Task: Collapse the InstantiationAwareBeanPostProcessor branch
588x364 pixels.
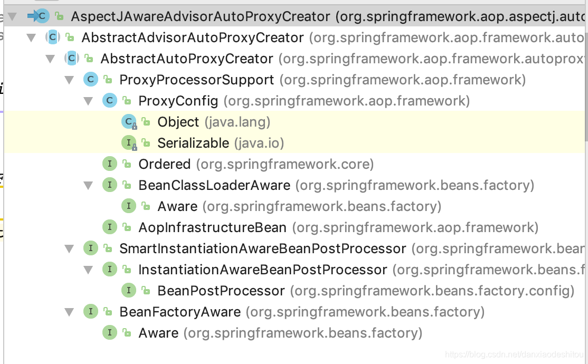Action: coord(88,269)
